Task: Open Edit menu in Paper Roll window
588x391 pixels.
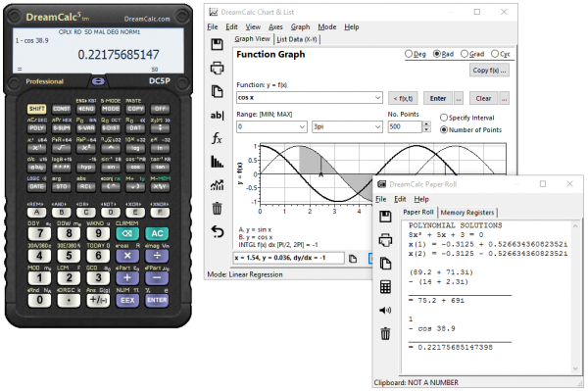Action: pyautogui.click(x=400, y=199)
